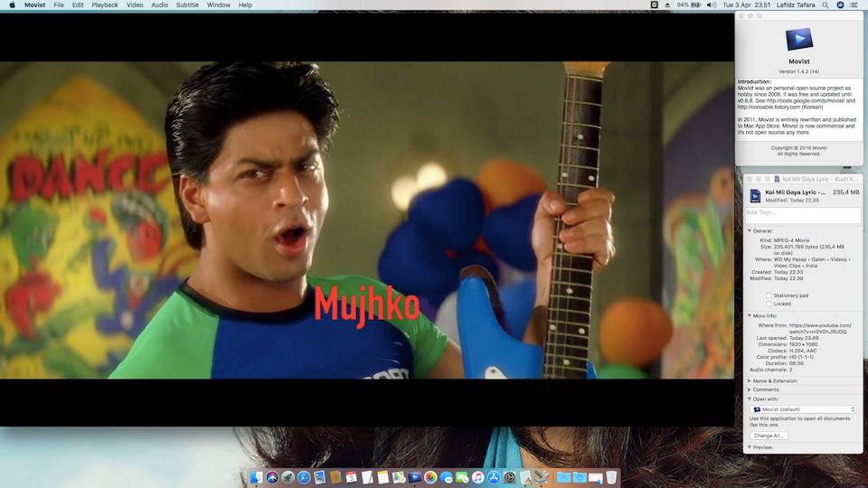This screenshot has width=868, height=488.
Task: Open the Playback menu
Action: (x=105, y=5)
